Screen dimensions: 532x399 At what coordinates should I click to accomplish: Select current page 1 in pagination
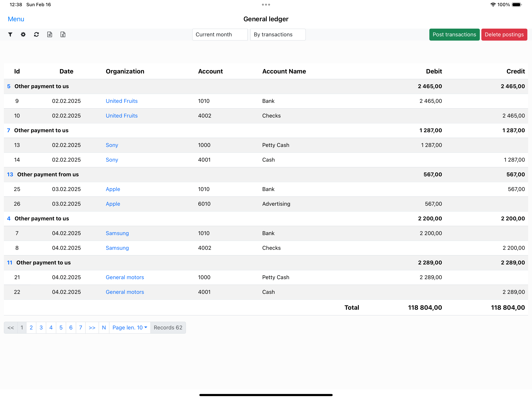tap(22, 327)
